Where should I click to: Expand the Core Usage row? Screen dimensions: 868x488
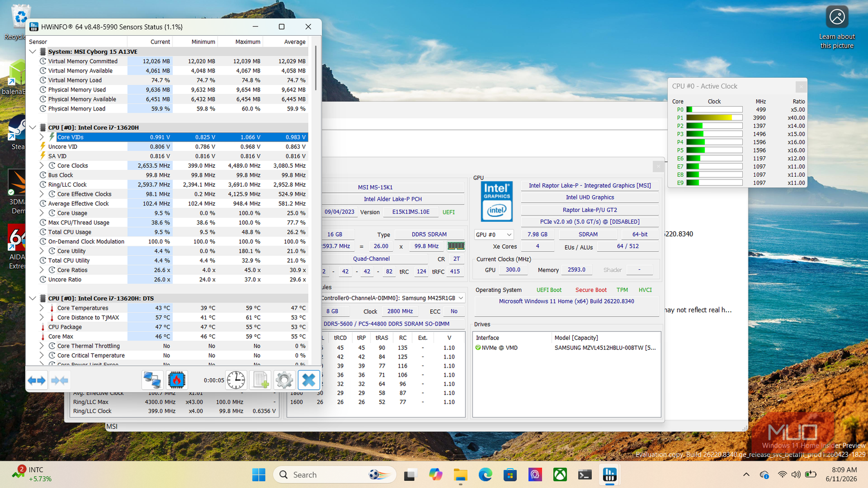[x=42, y=213]
